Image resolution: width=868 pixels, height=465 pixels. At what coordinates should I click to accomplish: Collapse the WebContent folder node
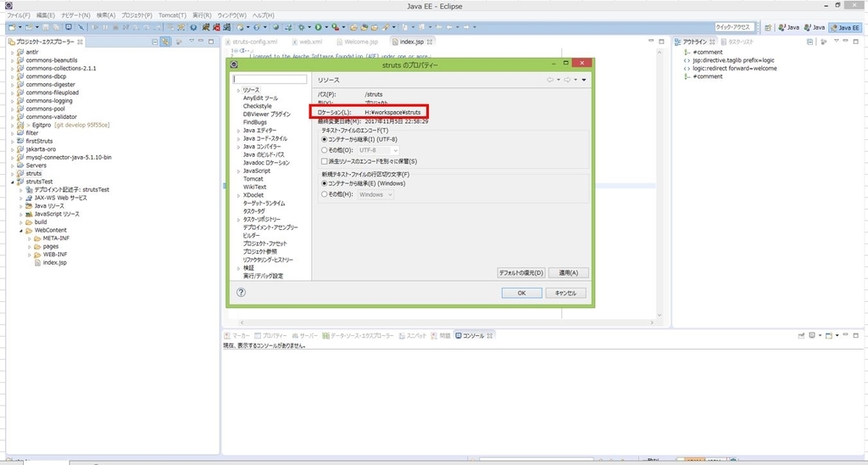tap(21, 231)
